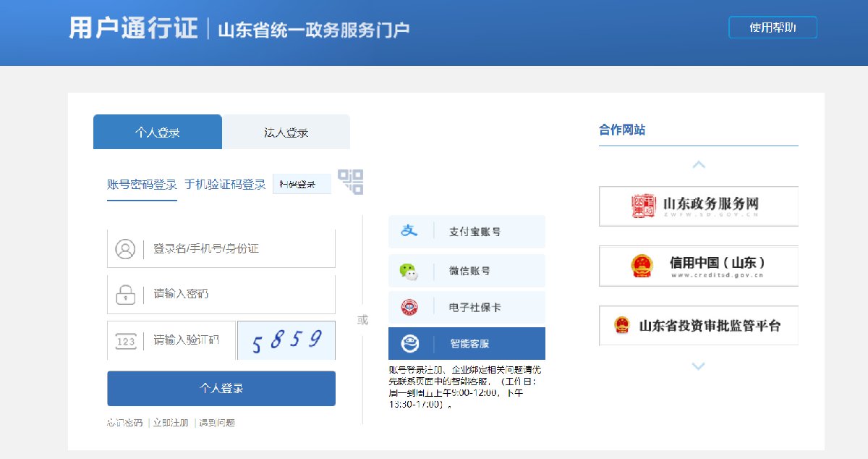Click the WeChat (微信) logo icon
Image resolution: width=868 pixels, height=459 pixels.
pos(409,271)
